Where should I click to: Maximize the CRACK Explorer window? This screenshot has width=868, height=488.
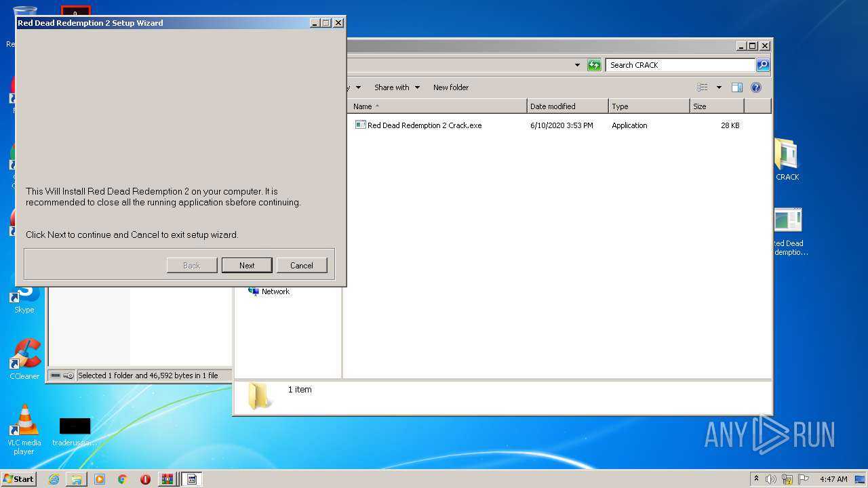753,46
